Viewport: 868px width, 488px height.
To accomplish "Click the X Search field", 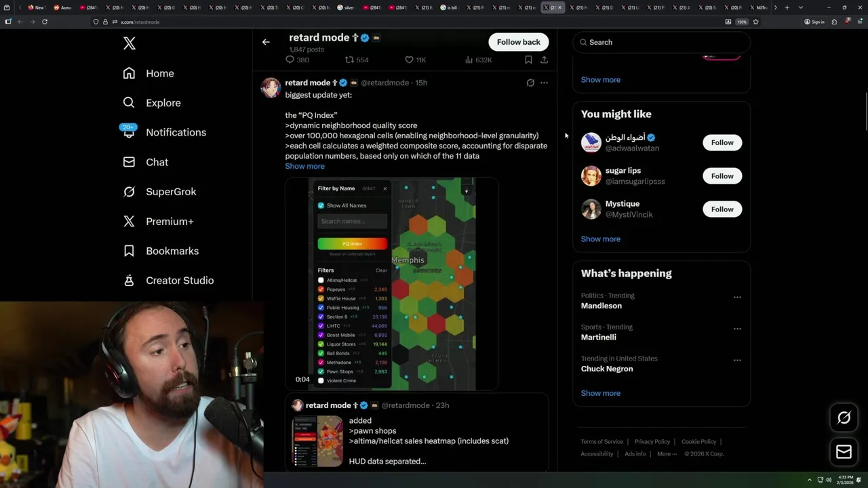I will (x=661, y=42).
